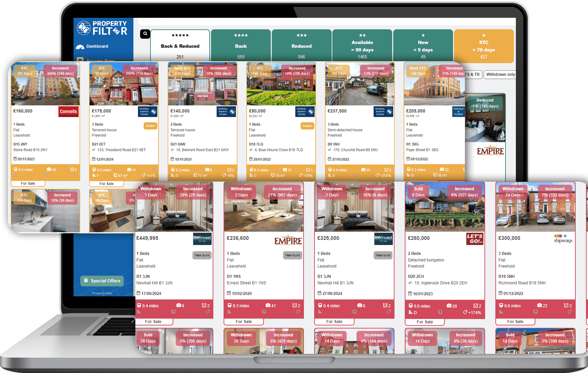
Task: Toggle the FS & TR filter
Action: tap(473, 74)
